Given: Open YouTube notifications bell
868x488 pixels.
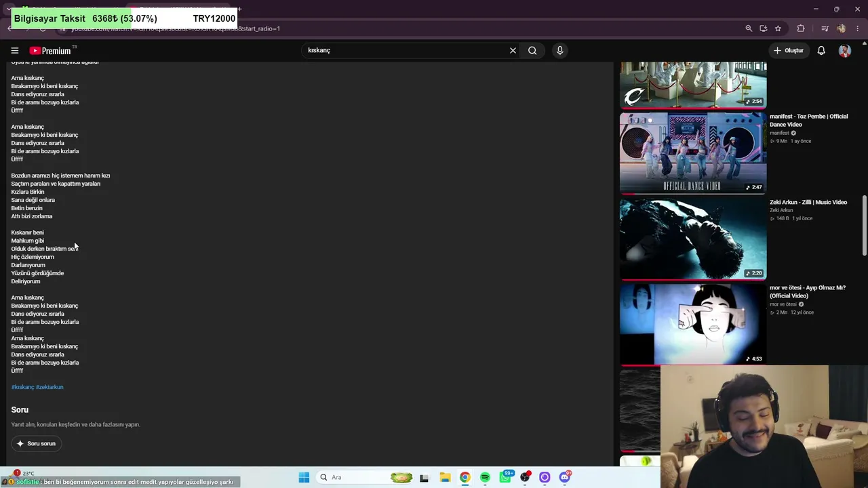Looking at the screenshot, I should tap(821, 50).
